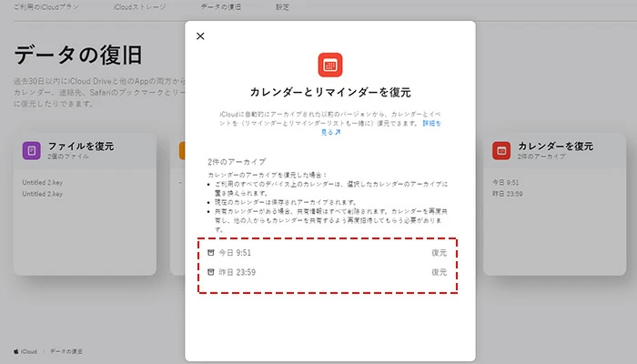
Task: Click 2個のファイル subtitle in file card
Action: [68, 157]
